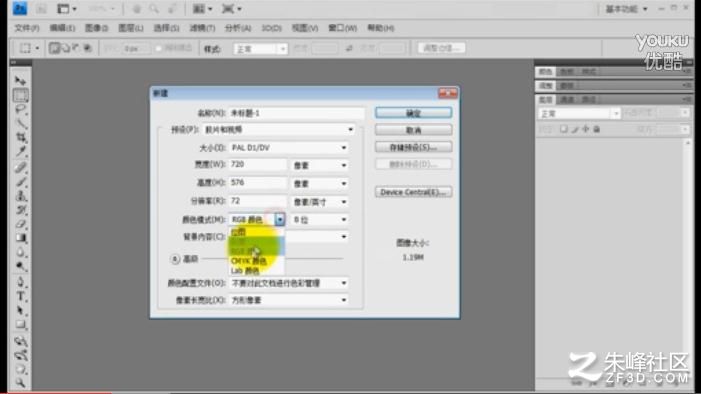Image resolution: width=701 pixels, height=394 pixels.
Task: Open the 滤镜(T) menu
Action: (203, 28)
